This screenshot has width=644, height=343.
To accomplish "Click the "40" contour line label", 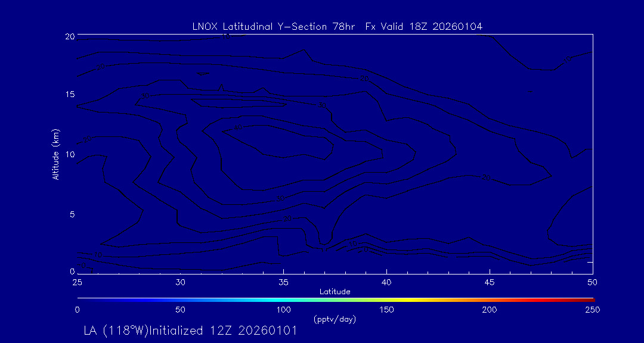I will point(238,127).
